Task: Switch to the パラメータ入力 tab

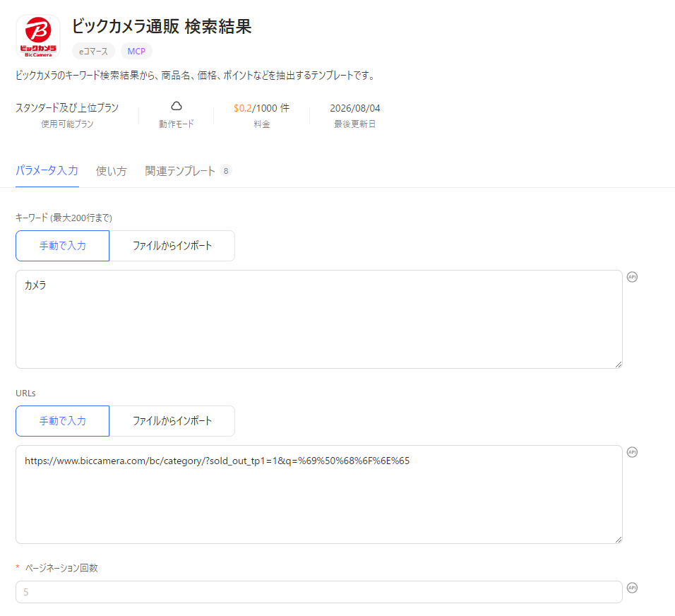Action: click(47, 170)
